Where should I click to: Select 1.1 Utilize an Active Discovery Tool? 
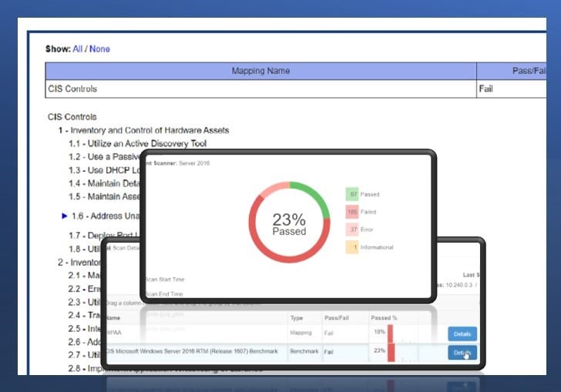(x=137, y=143)
